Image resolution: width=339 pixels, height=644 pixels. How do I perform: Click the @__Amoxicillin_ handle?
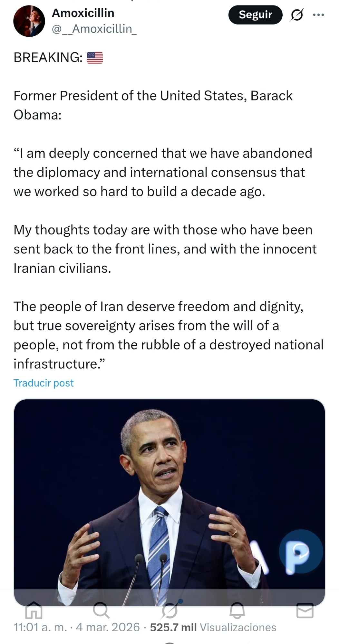pyautogui.click(x=94, y=29)
